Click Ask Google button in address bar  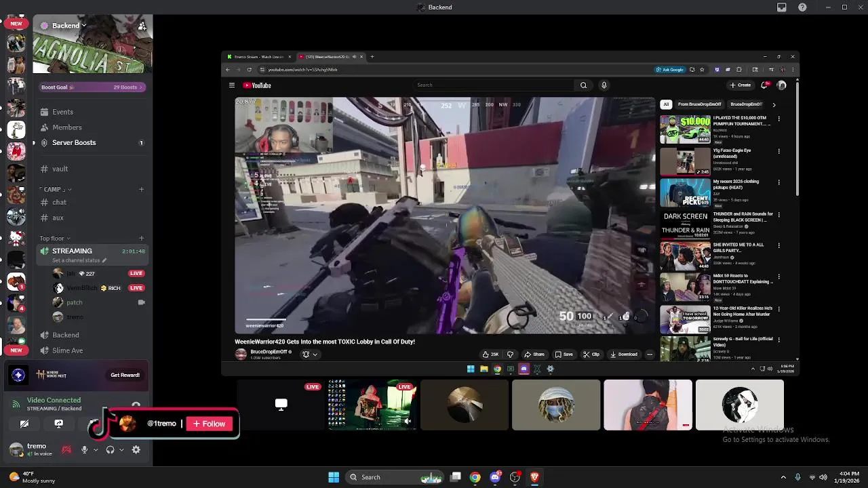669,70
